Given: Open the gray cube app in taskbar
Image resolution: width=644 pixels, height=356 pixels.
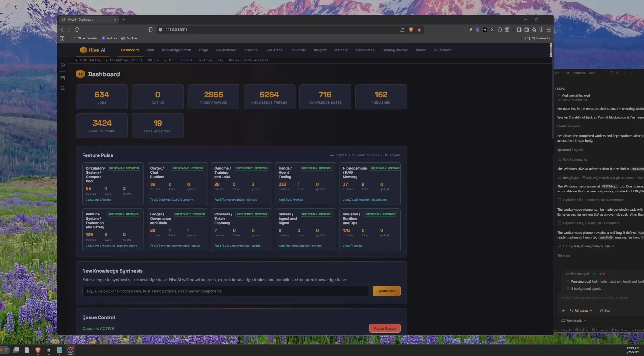Looking at the screenshot, I should [49, 350].
